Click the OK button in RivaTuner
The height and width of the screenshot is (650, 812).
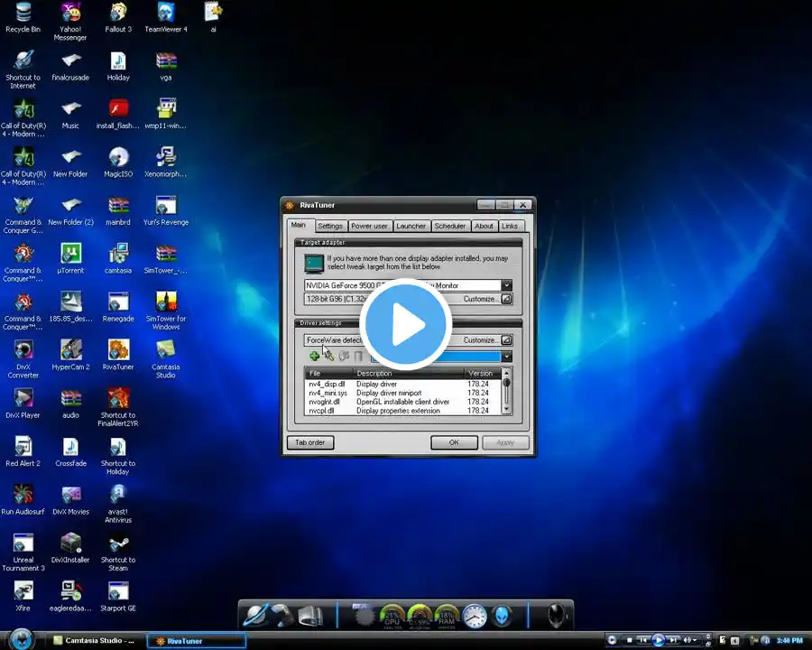point(454,442)
